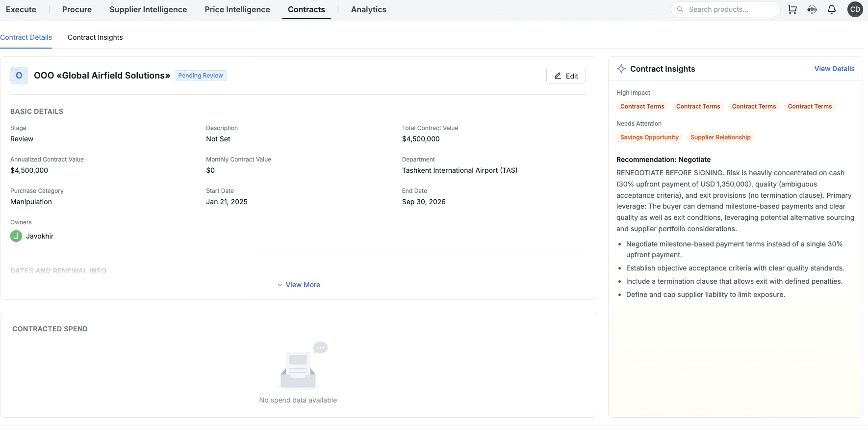Click the CONTRACTED SPEND heading
868x431 pixels.
point(50,329)
